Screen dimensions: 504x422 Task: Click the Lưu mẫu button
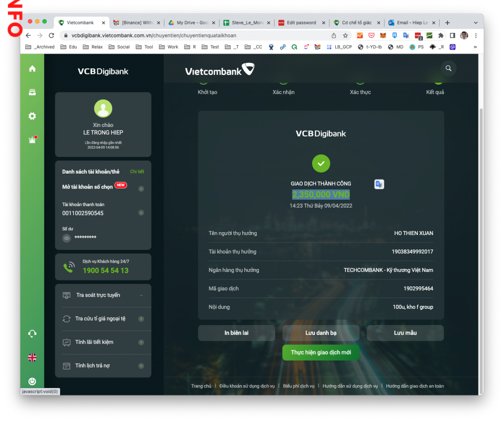pos(406,333)
